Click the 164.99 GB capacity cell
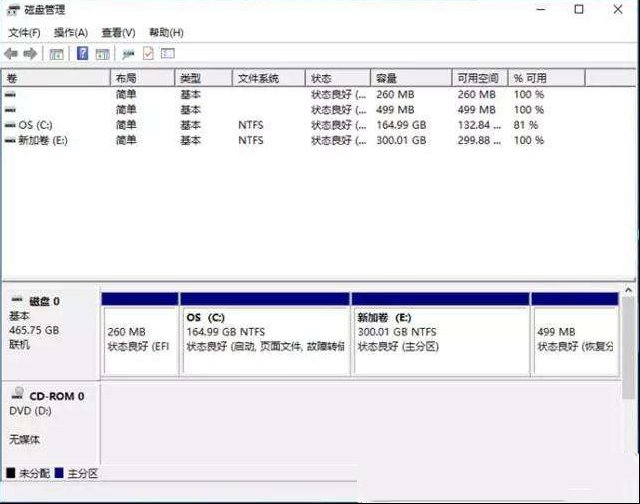The image size is (640, 504). tap(401, 125)
